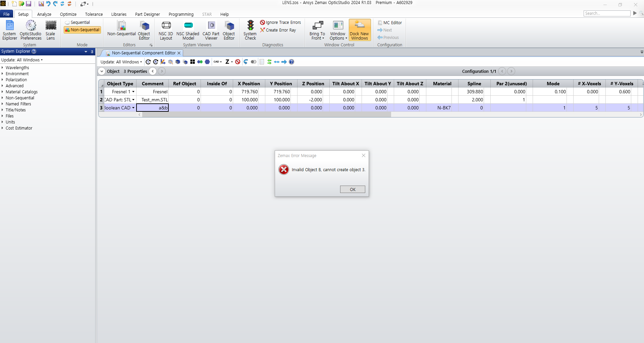
Task: Click the red prohibit icon in editor toolbar
Action: coord(238,62)
